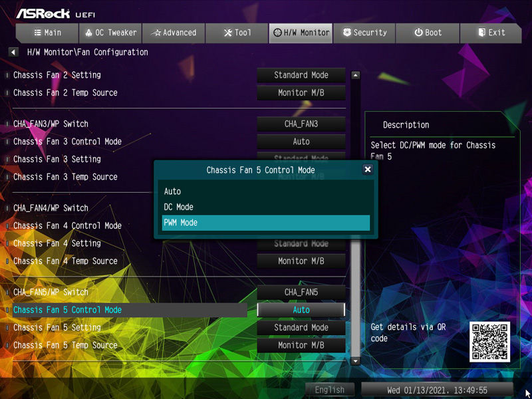Click the 'H/W Monitor\Fan Configuration' breadcrumb text
The height and width of the screenshot is (399, 532).
88,53
